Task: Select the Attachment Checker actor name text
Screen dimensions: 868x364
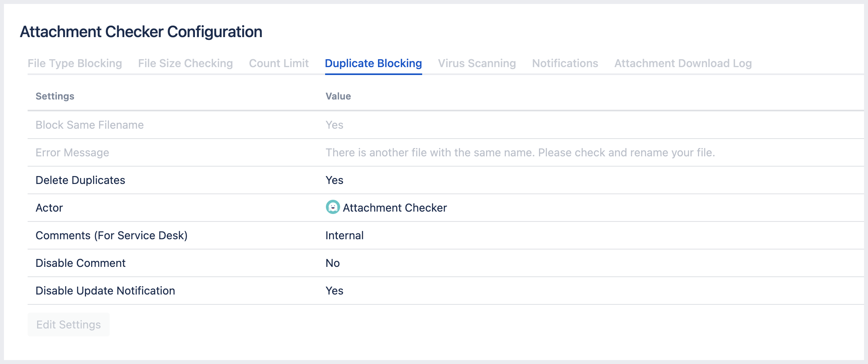Action: pos(395,207)
